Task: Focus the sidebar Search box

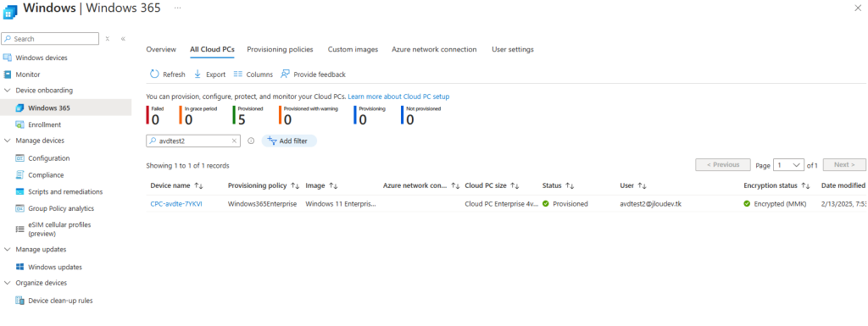Action: [x=50, y=39]
